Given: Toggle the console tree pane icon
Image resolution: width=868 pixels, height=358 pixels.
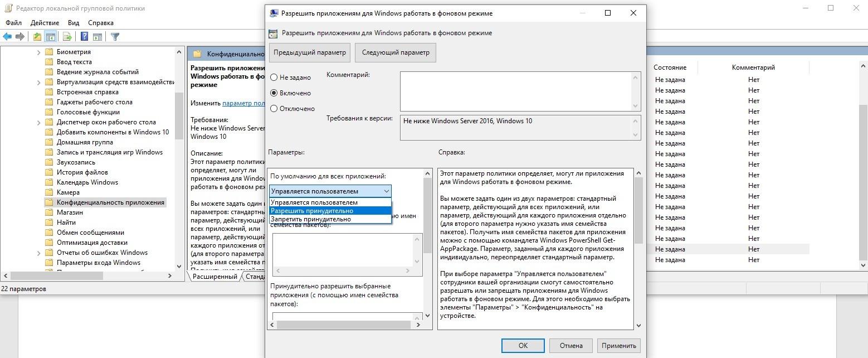Looking at the screenshot, I should pos(51,37).
